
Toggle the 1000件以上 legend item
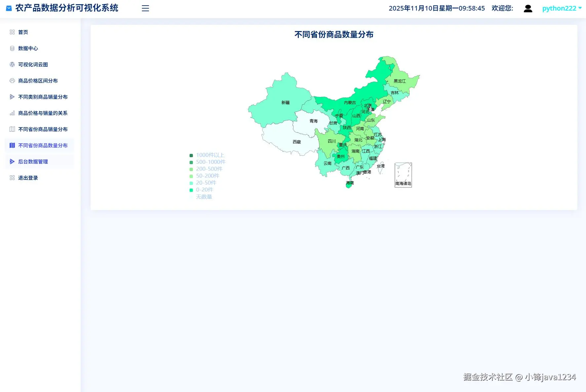pyautogui.click(x=207, y=155)
